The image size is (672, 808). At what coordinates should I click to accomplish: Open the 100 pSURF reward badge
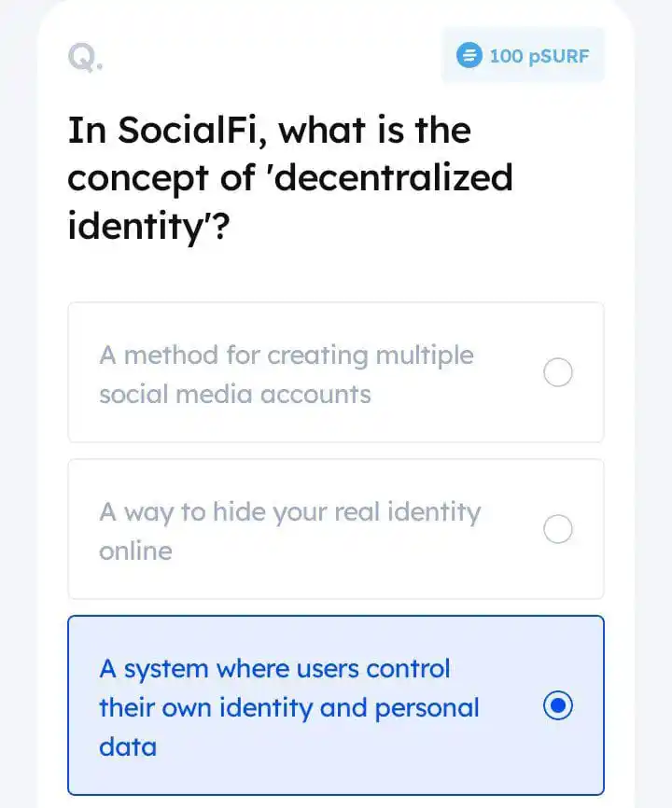[523, 55]
